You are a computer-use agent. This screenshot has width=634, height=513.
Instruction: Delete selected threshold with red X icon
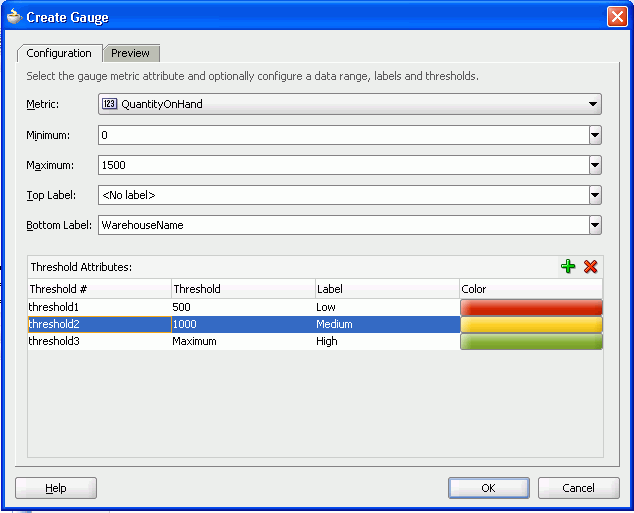click(x=590, y=266)
